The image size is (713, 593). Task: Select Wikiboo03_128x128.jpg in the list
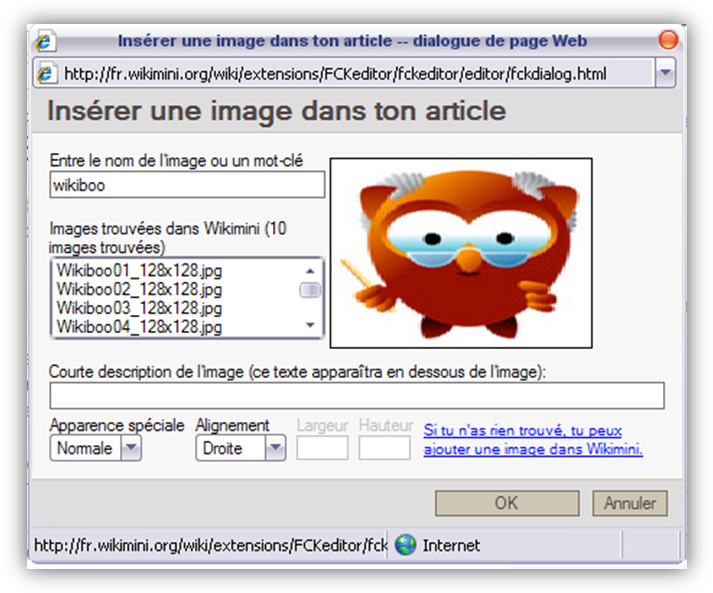(139, 308)
